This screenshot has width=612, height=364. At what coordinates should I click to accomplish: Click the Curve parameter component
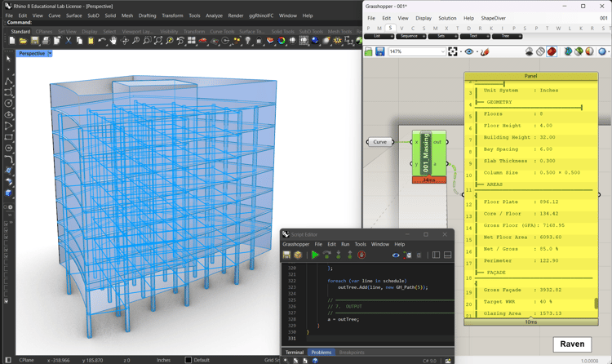(379, 142)
